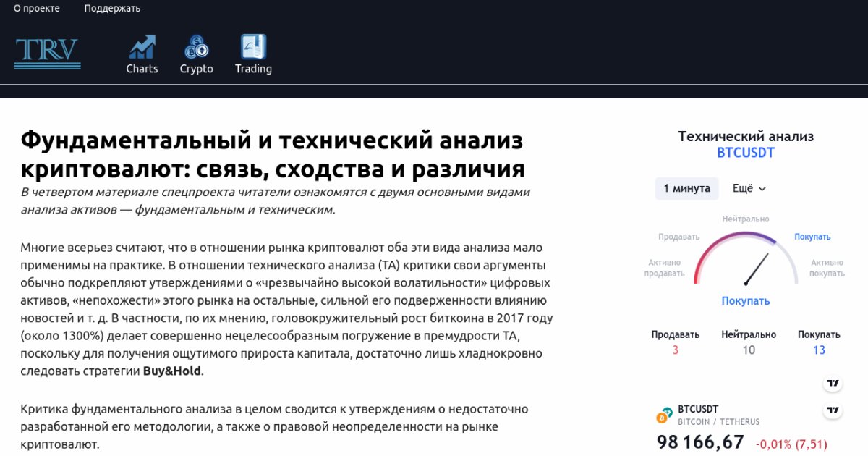Open the Trading book icon
Screen dimensions: 868x456
pyautogui.click(x=253, y=48)
